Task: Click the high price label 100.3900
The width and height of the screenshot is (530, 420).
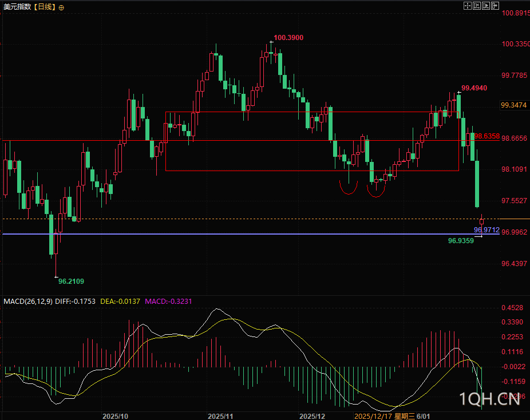Action: (x=288, y=38)
